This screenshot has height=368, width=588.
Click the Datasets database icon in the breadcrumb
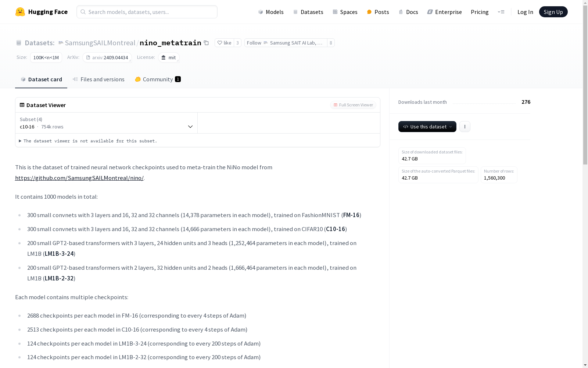(x=19, y=43)
